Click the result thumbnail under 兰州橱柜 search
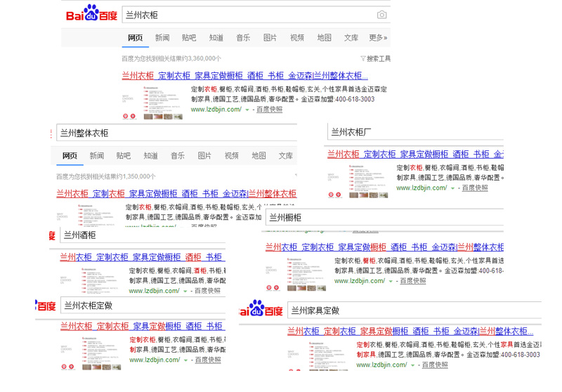The width and height of the screenshot is (562, 392). (296, 274)
